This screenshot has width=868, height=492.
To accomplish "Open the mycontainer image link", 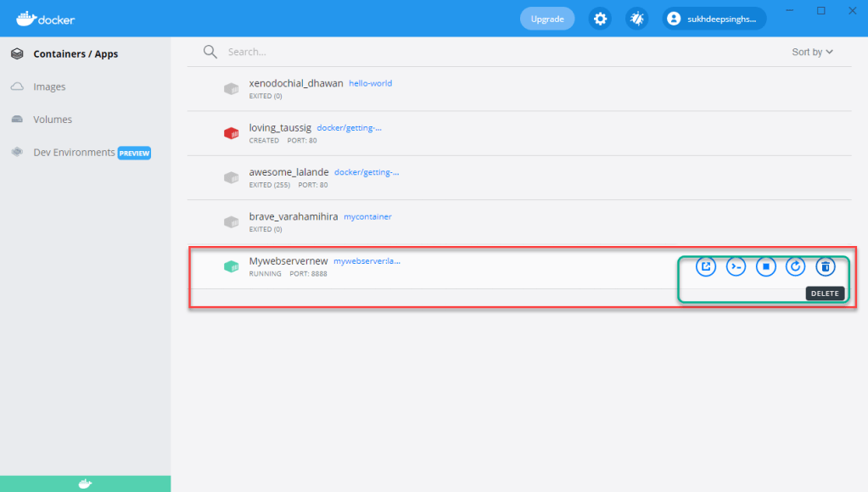I will point(367,217).
